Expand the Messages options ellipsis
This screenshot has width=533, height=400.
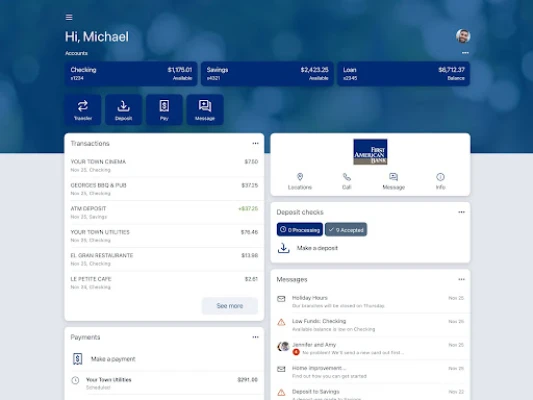[x=461, y=279]
